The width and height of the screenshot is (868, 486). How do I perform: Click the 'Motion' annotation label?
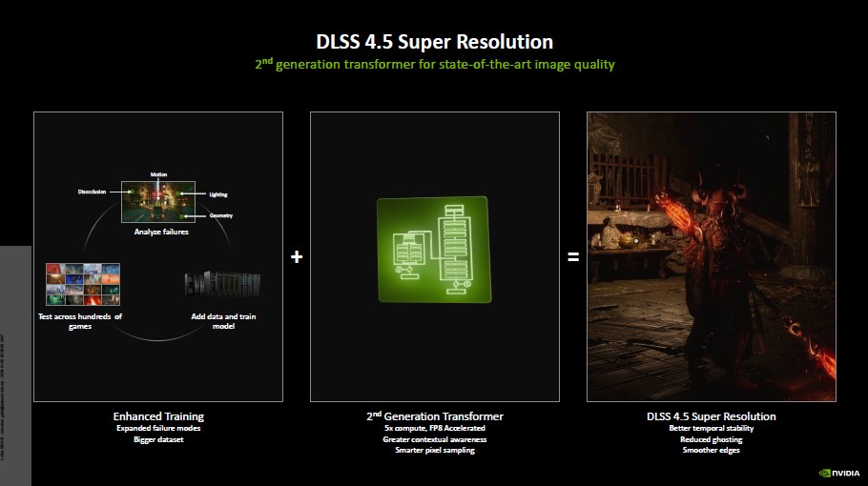tap(159, 174)
